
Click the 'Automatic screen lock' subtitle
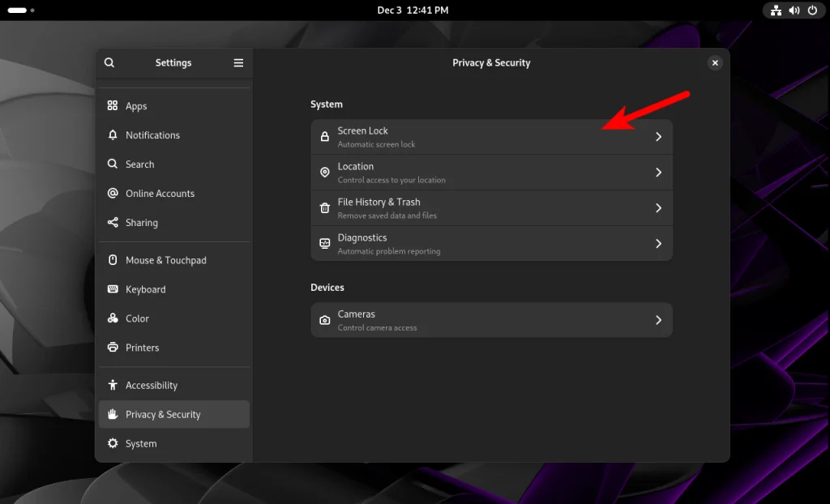[376, 144]
